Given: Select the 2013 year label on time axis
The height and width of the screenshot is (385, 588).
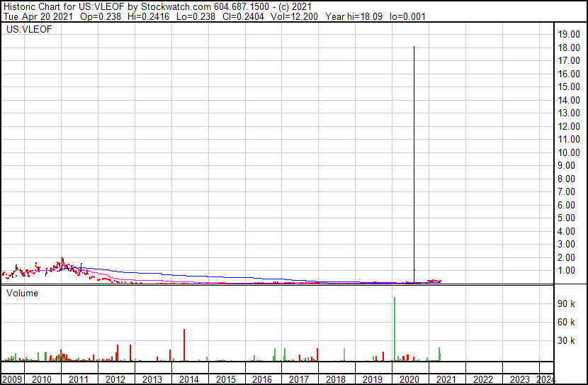Looking at the screenshot, I should point(152,379).
